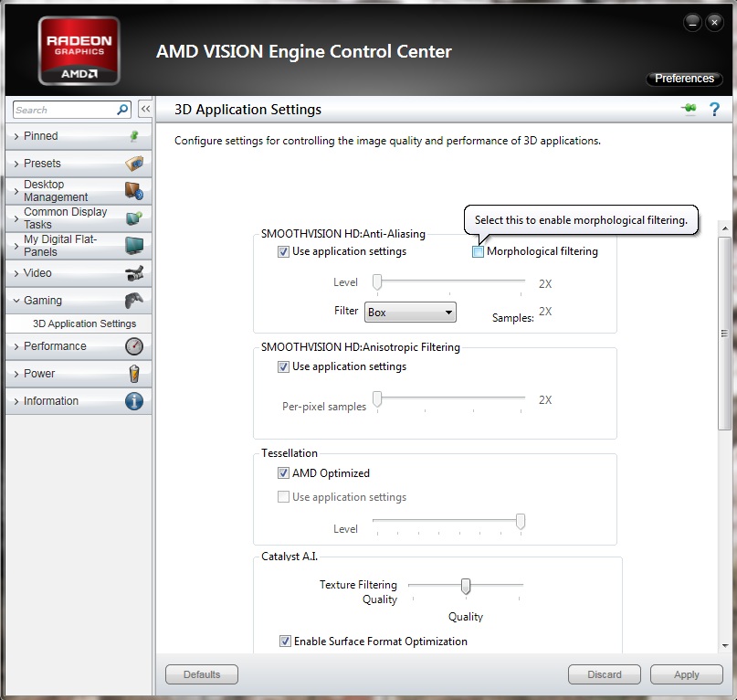
Task: Open the My Digital Flat-Panels menu item
Action: [79, 245]
